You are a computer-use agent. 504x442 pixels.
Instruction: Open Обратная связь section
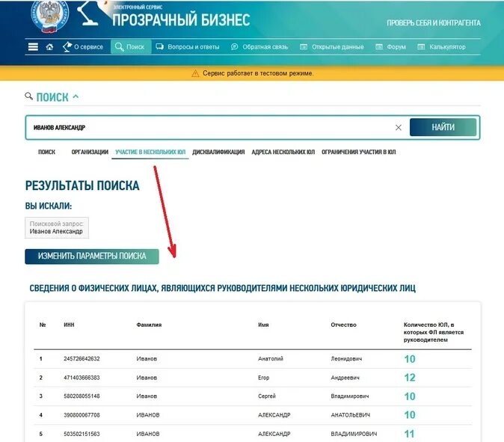259,47
